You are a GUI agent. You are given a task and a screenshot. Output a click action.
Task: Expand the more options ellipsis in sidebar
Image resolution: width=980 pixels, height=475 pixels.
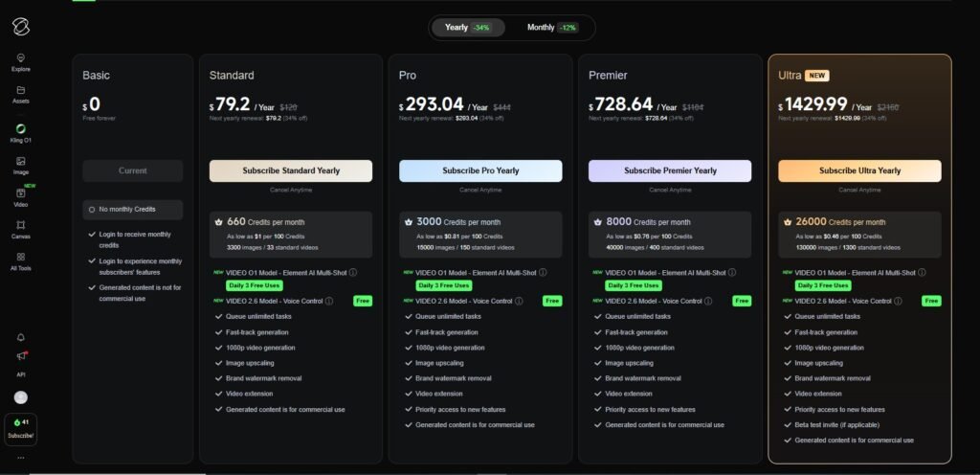coord(20,458)
